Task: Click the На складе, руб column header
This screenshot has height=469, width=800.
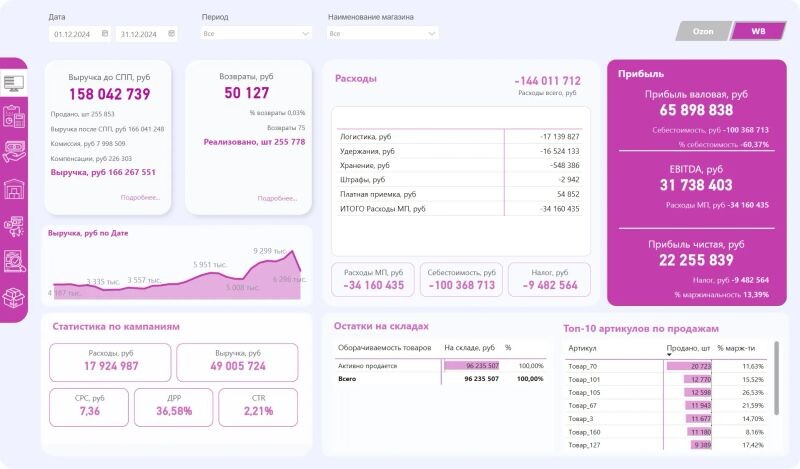Action: (x=469, y=348)
